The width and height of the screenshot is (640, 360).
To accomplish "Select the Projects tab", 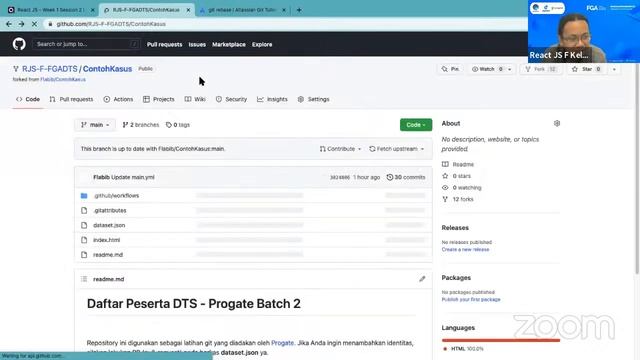I will point(159,99).
